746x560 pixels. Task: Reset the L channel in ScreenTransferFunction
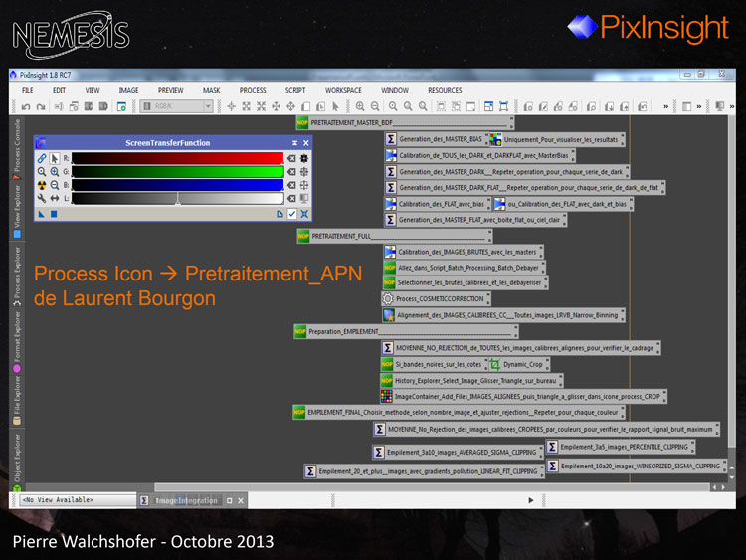tap(291, 198)
